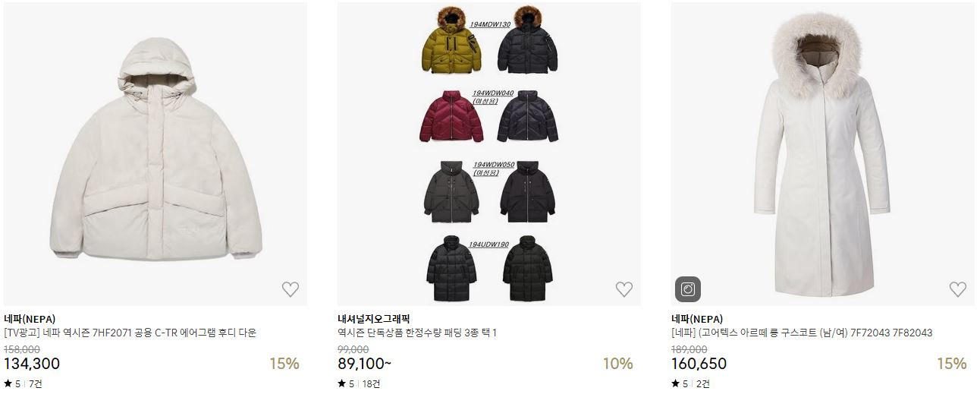The image size is (980, 410).
Task: Toggle wishlist heart on beige NEPA hooded jacket
Action: [x=291, y=289]
